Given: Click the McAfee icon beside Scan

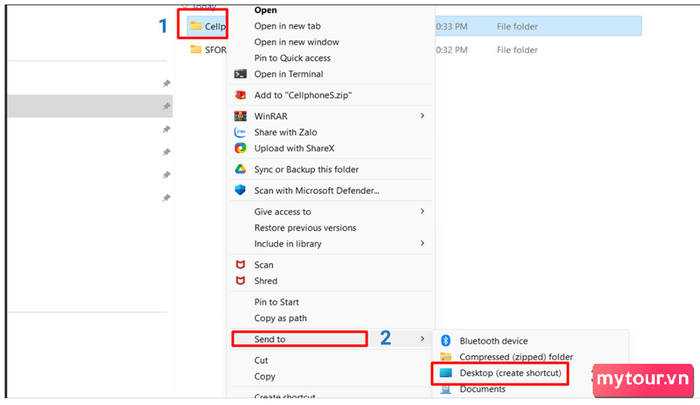Looking at the screenshot, I should point(240,265).
